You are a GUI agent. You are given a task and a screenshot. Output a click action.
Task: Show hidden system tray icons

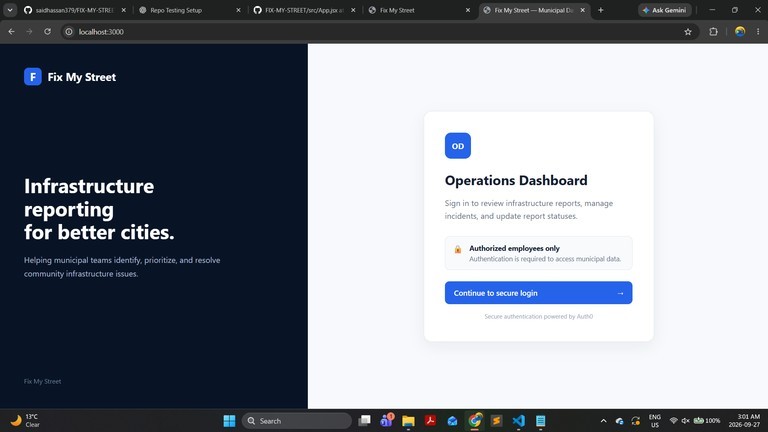pos(603,421)
